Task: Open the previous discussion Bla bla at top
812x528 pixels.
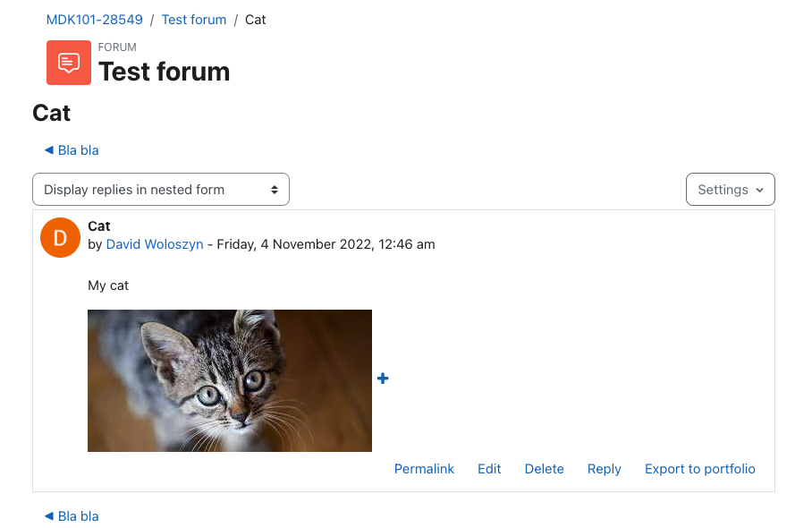Action: click(78, 150)
